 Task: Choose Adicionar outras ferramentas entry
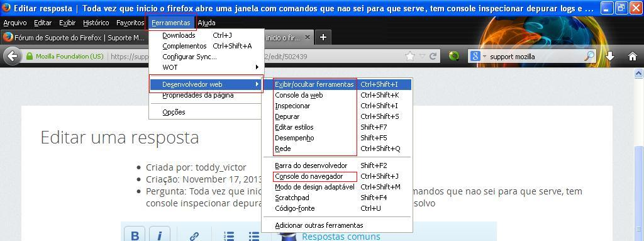pyautogui.click(x=337, y=225)
